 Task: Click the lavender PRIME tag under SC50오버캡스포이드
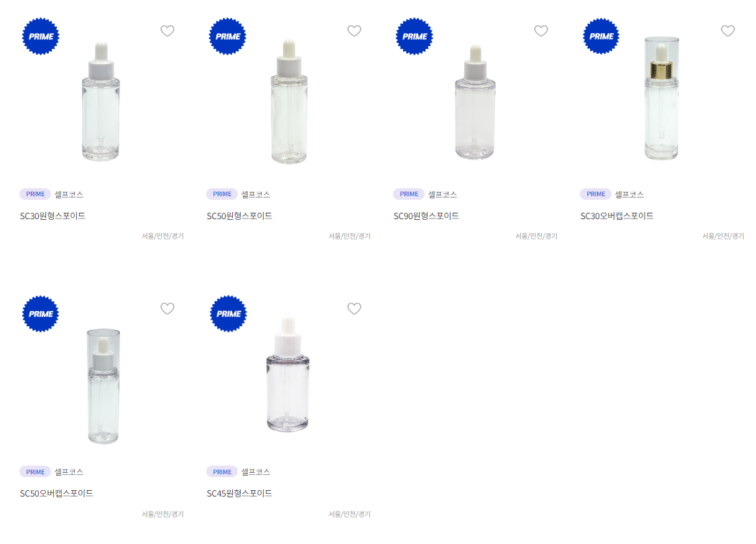[x=35, y=471]
